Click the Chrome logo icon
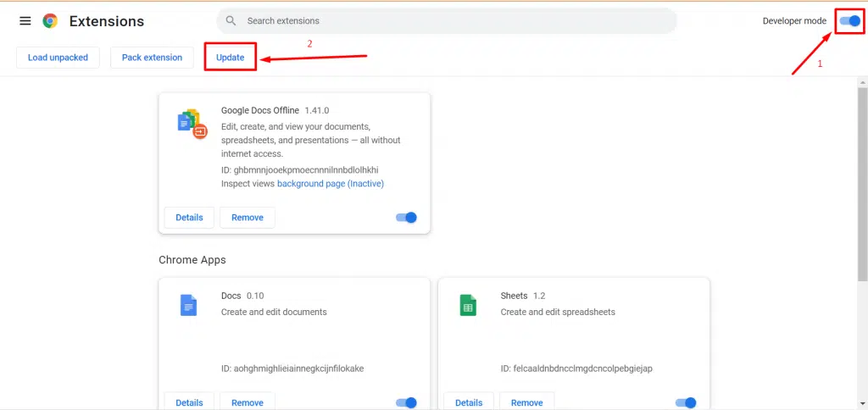The image size is (868, 410). [50, 21]
